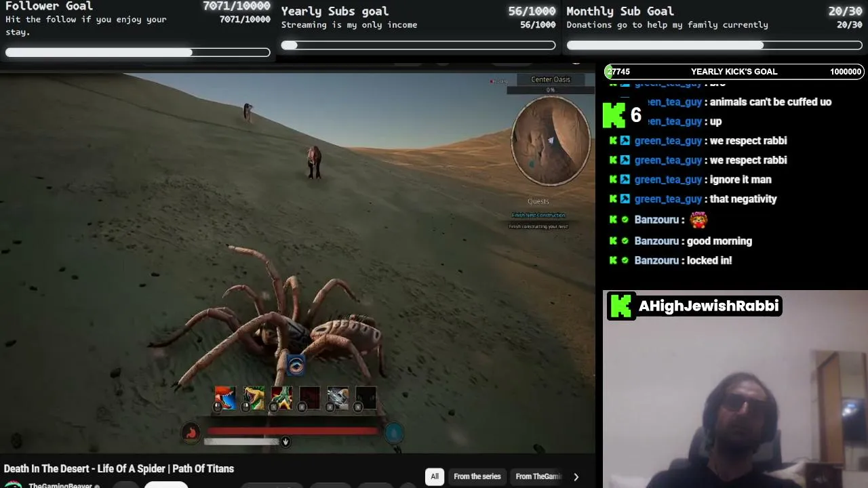Select the All filter chip
The width and height of the screenshot is (868, 488).
(x=435, y=476)
